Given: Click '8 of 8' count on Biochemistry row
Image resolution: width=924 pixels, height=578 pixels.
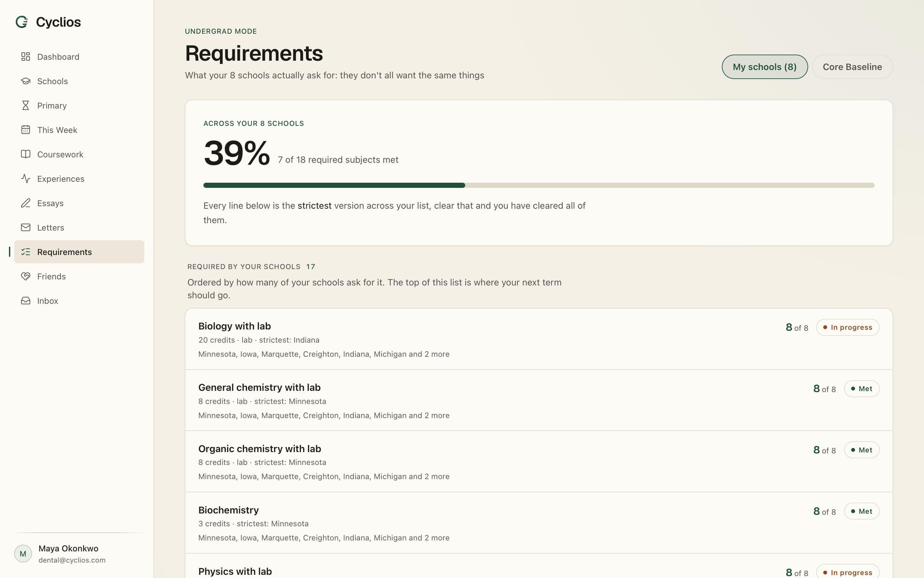Looking at the screenshot, I should point(824,512).
